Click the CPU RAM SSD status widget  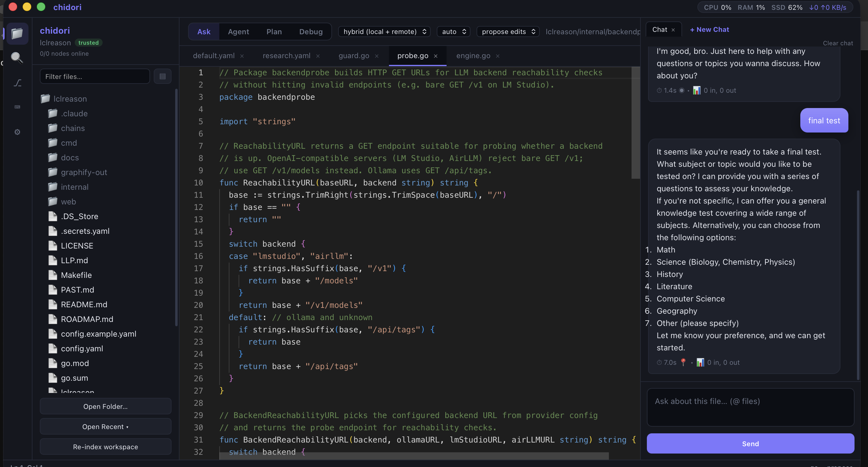[775, 7]
